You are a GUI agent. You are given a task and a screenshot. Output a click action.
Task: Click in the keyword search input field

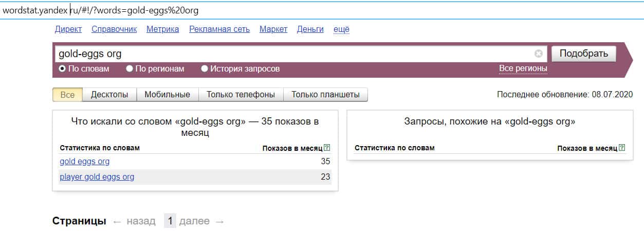(293, 54)
